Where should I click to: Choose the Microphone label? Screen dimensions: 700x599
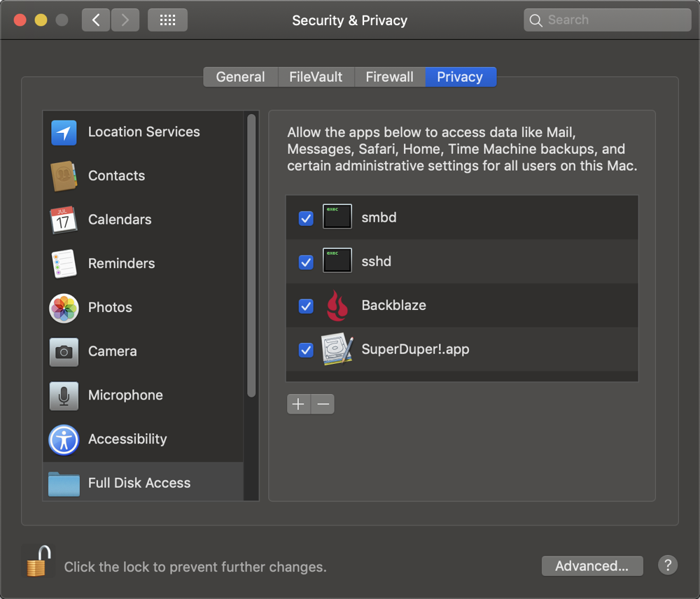click(x=125, y=395)
